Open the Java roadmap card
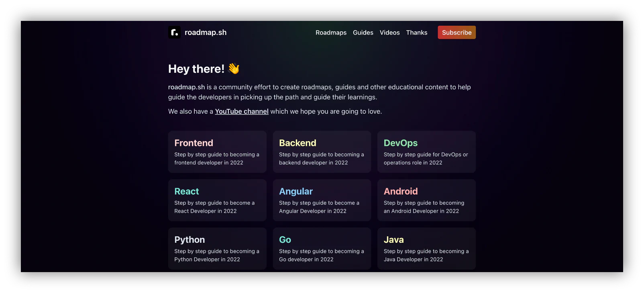This screenshot has width=644, height=293. [426, 248]
